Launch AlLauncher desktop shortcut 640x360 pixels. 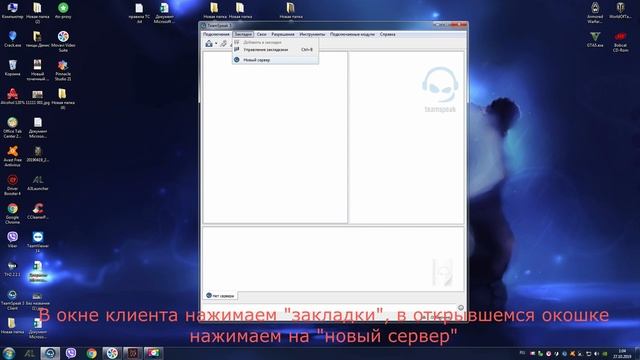(x=38, y=182)
